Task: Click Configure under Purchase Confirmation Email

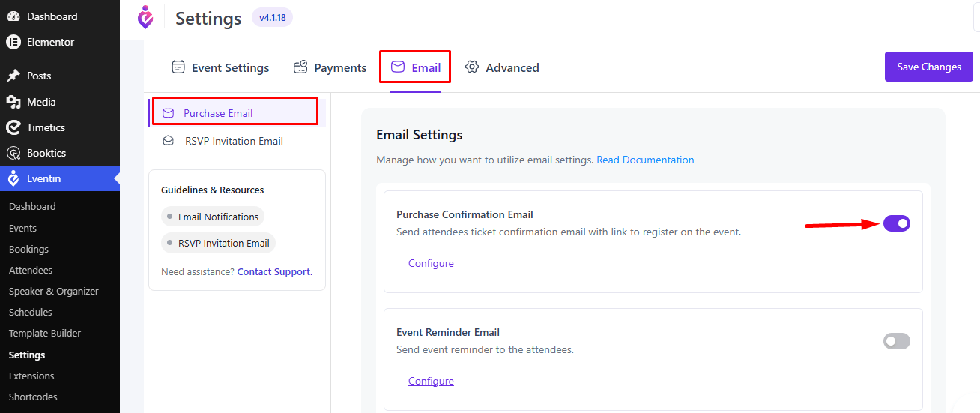Action: point(431,263)
